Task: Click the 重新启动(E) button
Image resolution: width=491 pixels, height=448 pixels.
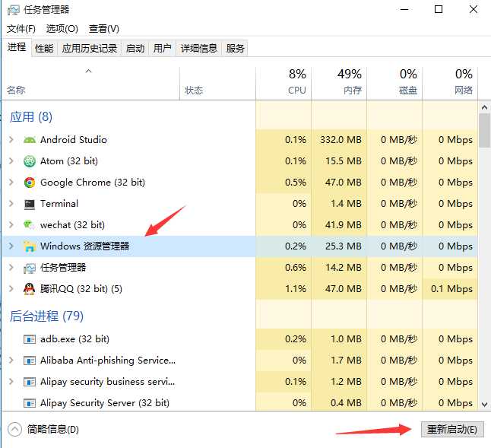Action: pyautogui.click(x=452, y=429)
